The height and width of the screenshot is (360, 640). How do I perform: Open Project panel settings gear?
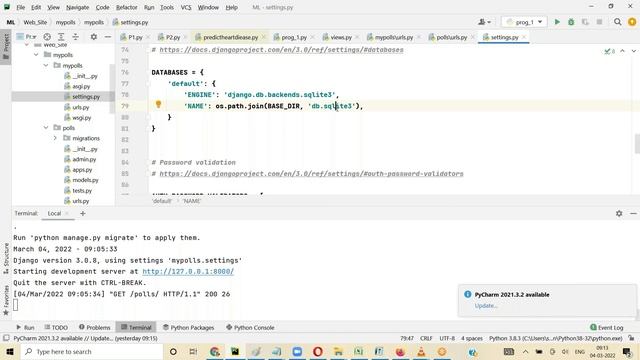(x=93, y=37)
